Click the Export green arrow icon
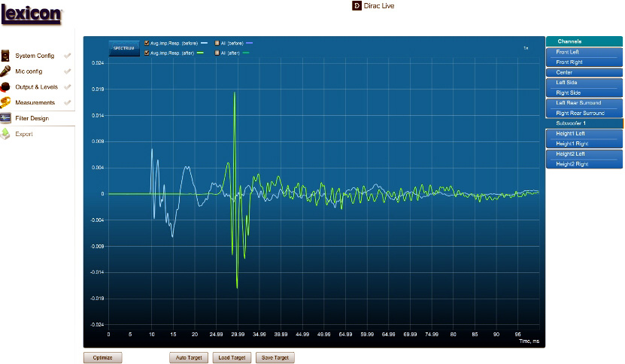 coord(6,135)
